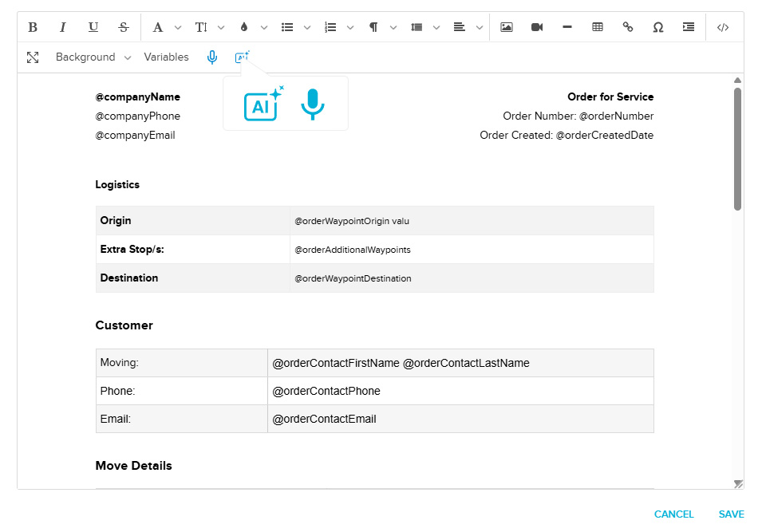Expand the numbered list style dropdown

point(350,28)
